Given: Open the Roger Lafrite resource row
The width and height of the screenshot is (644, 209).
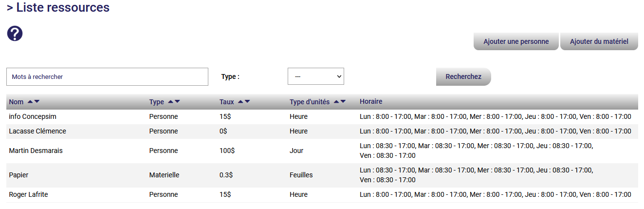Looking at the screenshot, I should point(28,195).
